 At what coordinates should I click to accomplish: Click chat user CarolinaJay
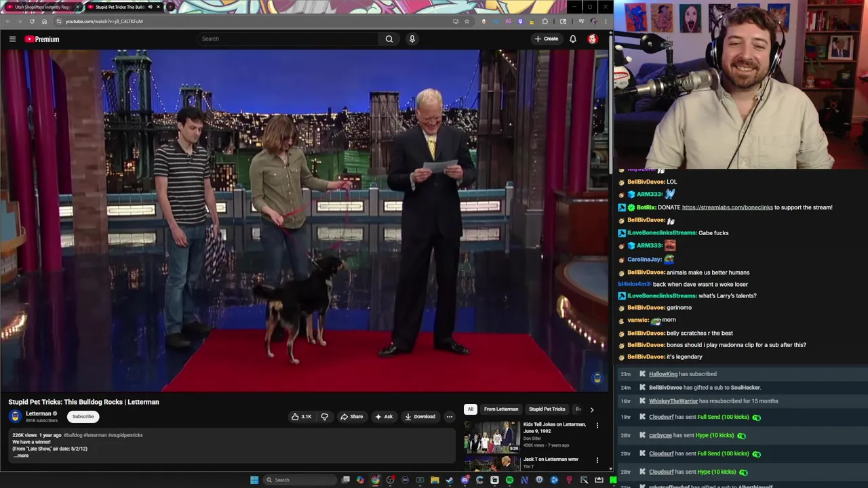pyautogui.click(x=644, y=259)
